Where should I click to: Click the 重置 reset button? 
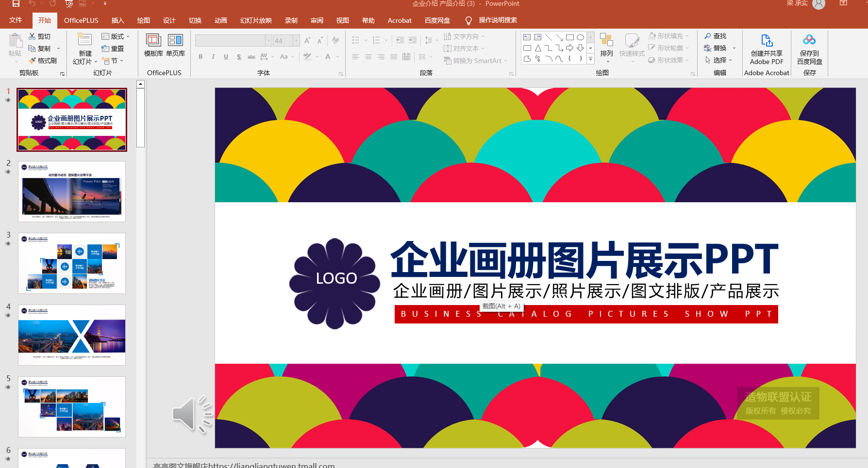(x=113, y=48)
